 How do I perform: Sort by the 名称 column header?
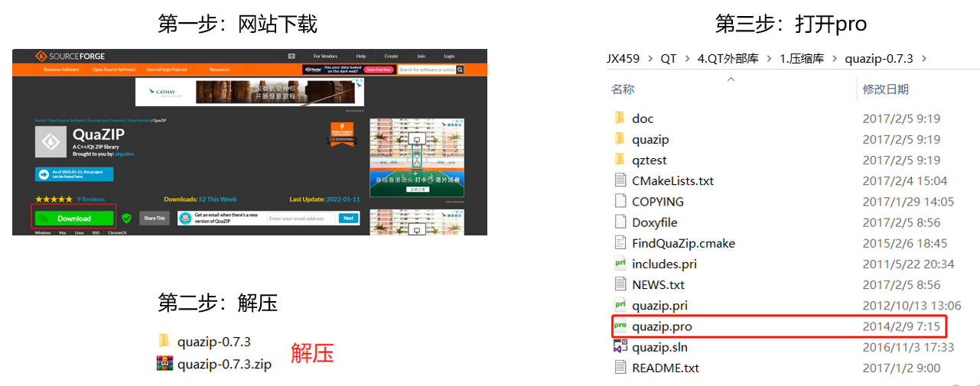click(x=623, y=89)
